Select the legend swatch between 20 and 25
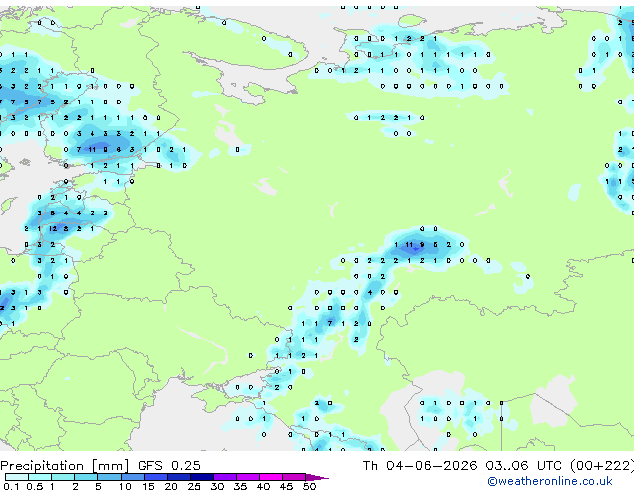634x490 pixels. 178,477
